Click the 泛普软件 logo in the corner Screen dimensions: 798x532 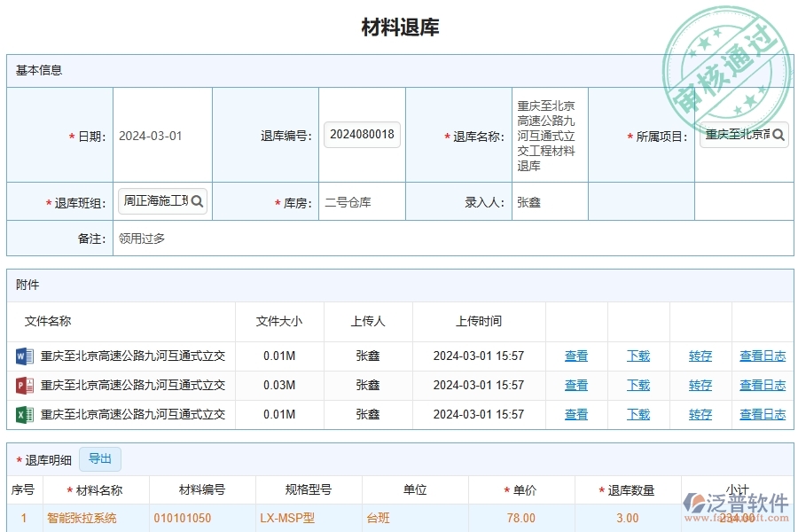click(x=737, y=501)
